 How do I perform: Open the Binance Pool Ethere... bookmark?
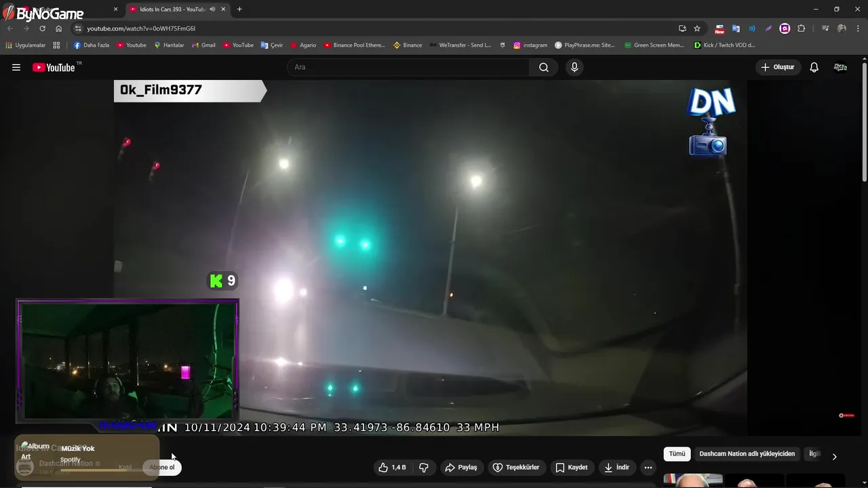tap(354, 45)
